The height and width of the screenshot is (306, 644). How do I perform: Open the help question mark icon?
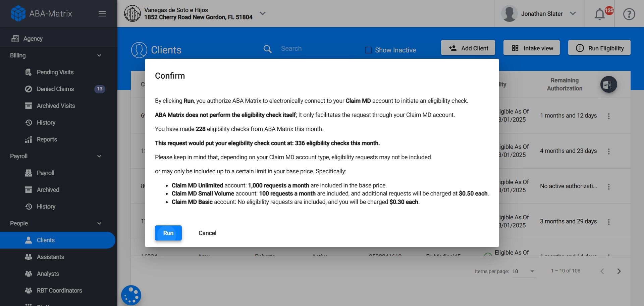pos(629,14)
